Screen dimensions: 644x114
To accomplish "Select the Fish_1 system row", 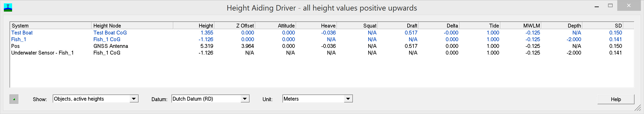I will [19, 39].
